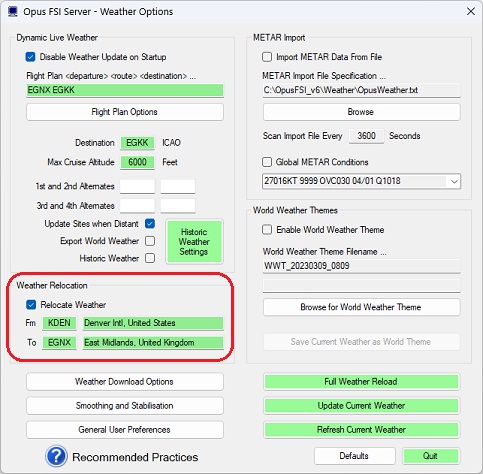The height and width of the screenshot is (474, 483).
Task: Click the Max Cruise Altitude field
Action: coord(137,162)
